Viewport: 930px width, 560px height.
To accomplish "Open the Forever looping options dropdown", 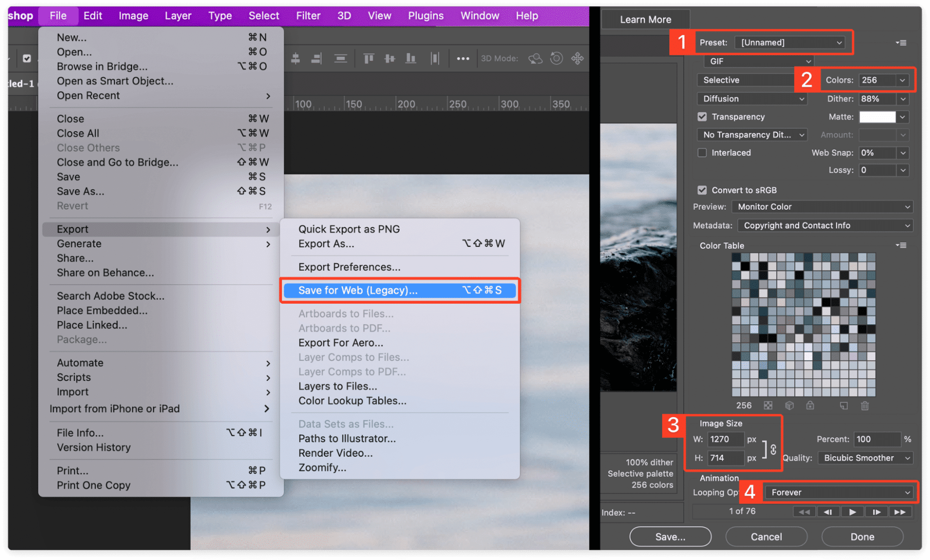I will point(840,492).
